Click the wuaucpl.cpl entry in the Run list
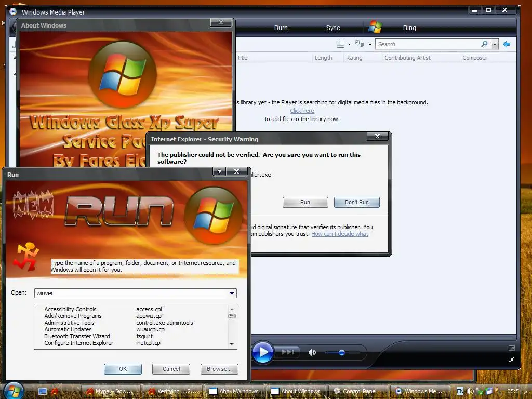The height and width of the screenshot is (399, 532). click(x=151, y=329)
